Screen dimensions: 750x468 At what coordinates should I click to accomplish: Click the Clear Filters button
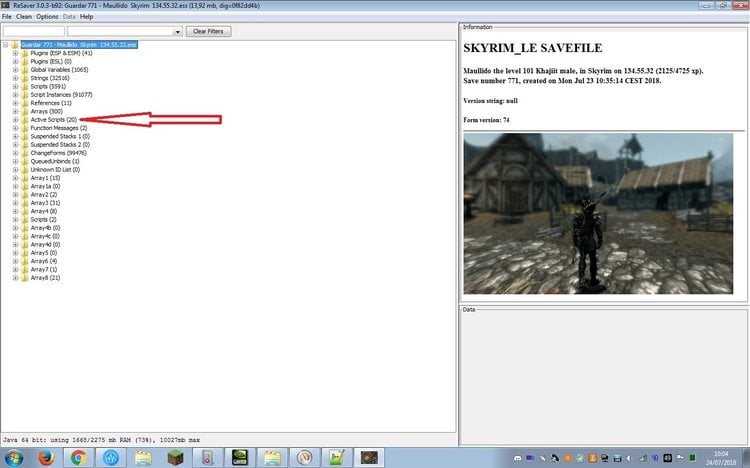tap(208, 32)
